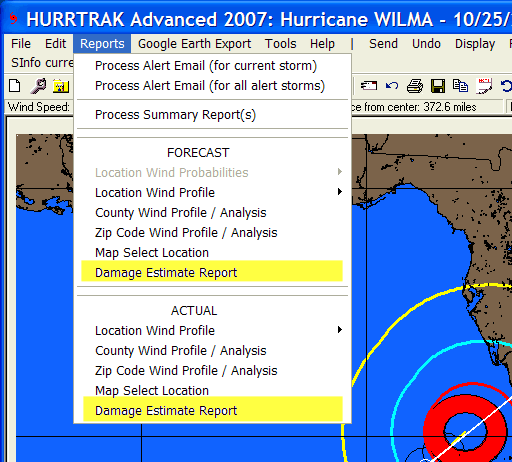Screen dimensions: 512x462
Task: Click the copy documents icon
Action: coord(460,86)
